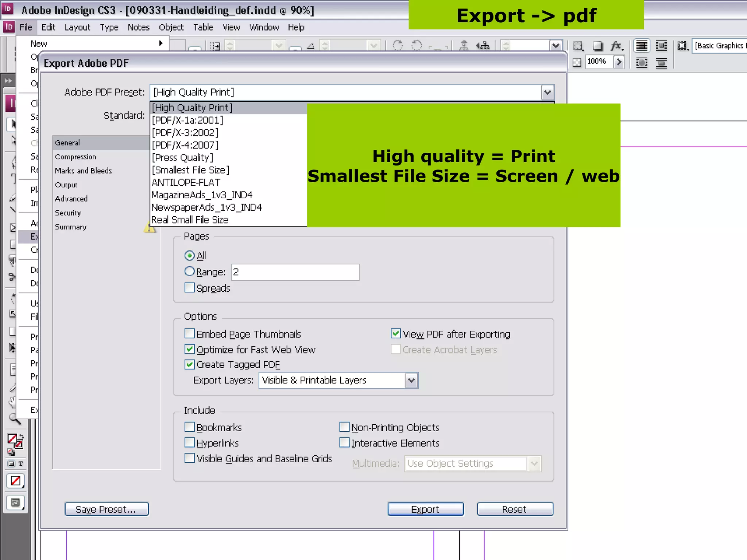This screenshot has height=560, width=747.
Task: Click the View Mode icon in toolbox
Action: pyautogui.click(x=15, y=503)
